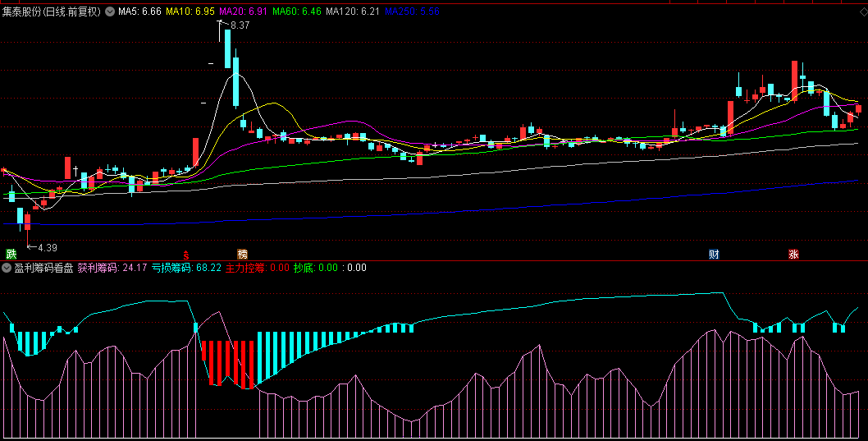Click the MA60: 6.46 label
This screenshot has height=441, width=868.
tap(297, 11)
